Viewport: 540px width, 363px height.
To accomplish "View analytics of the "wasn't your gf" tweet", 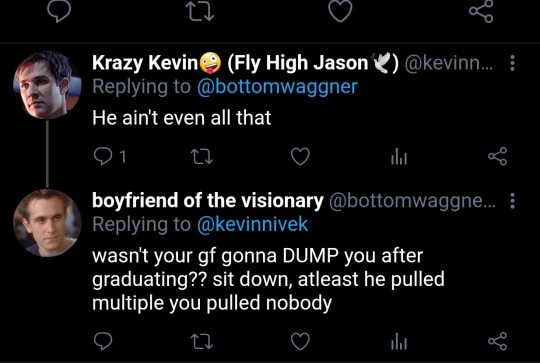I will pyautogui.click(x=399, y=341).
